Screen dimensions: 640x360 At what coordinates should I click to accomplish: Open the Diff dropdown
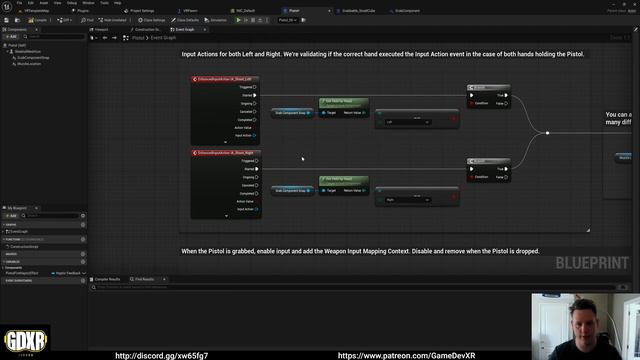click(64, 20)
